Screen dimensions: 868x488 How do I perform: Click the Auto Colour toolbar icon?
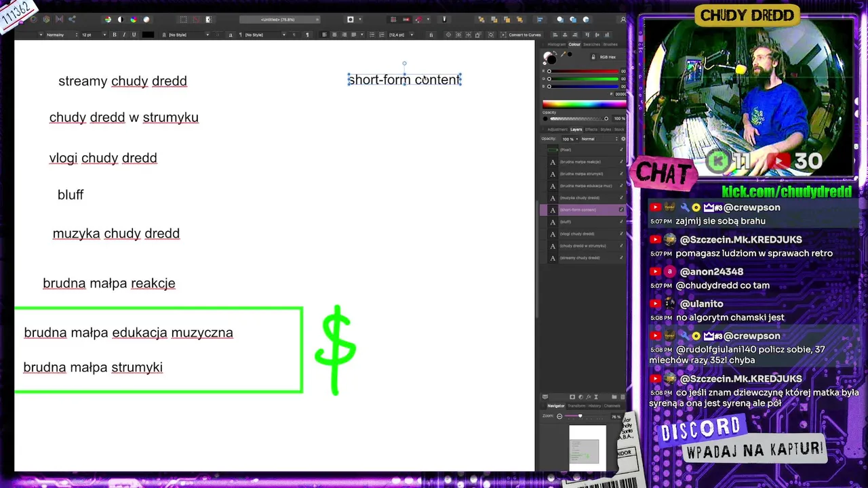[134, 20]
